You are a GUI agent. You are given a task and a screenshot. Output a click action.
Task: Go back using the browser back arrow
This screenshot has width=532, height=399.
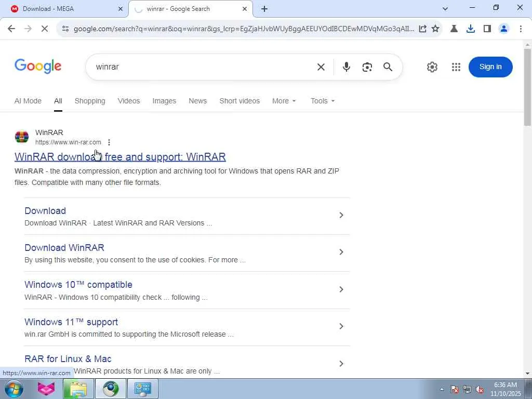[x=11, y=29]
